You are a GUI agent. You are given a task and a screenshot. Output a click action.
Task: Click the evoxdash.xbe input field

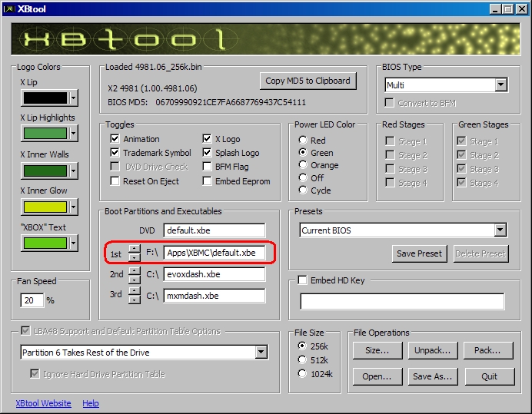214,274
